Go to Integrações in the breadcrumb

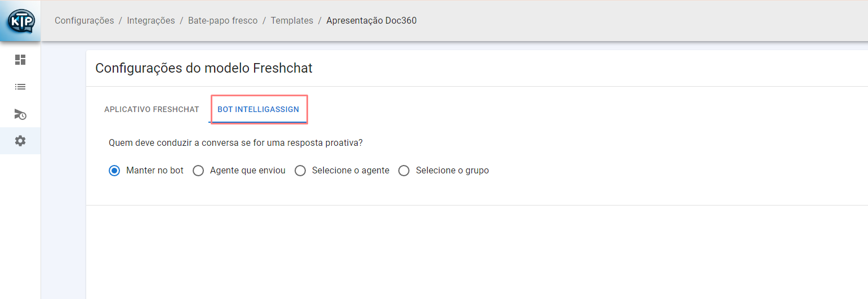[151, 21]
